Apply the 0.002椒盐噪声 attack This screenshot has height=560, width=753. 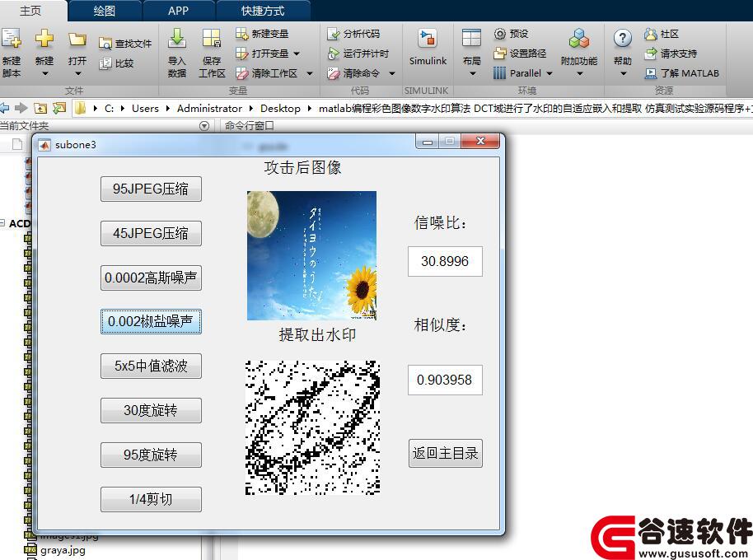pyautogui.click(x=151, y=321)
